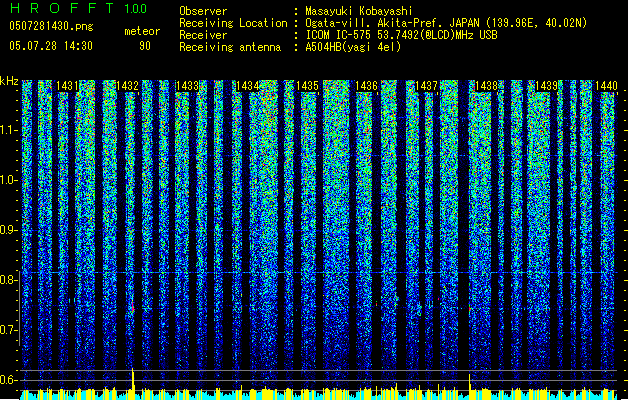Click the 1436 time marker
Screen dimensions: 629x400
[367, 86]
